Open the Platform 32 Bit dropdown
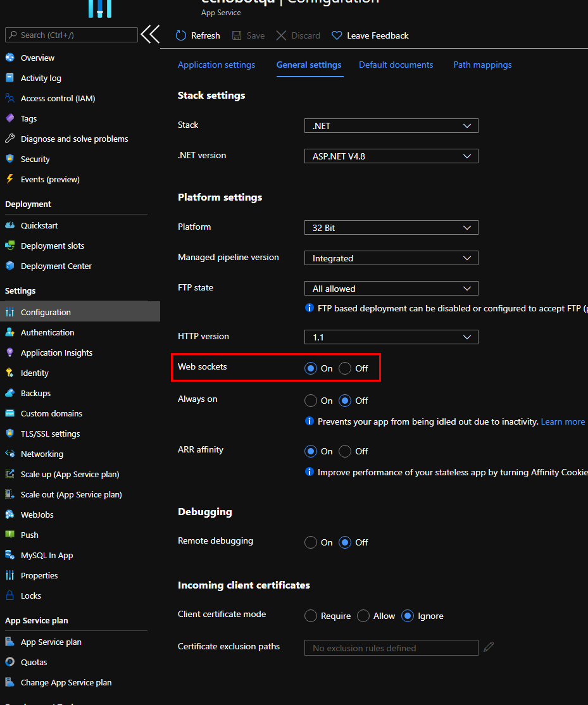 point(391,227)
